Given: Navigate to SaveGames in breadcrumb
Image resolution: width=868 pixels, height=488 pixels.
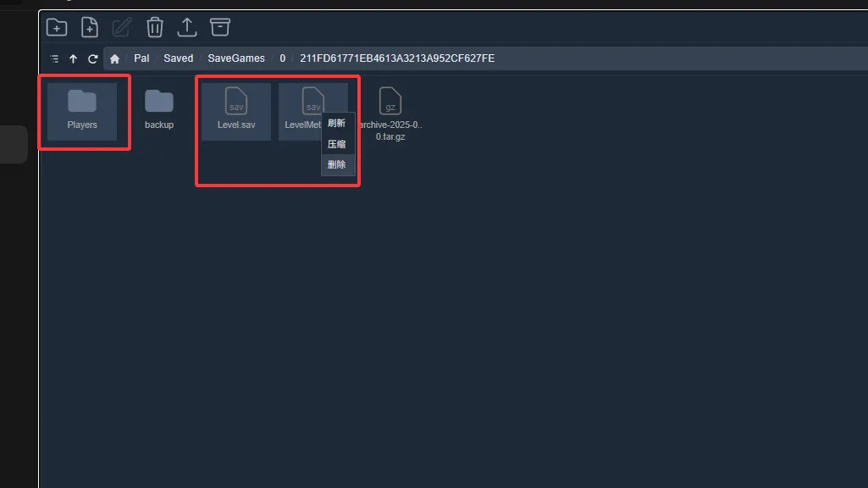Looking at the screenshot, I should pos(236,58).
